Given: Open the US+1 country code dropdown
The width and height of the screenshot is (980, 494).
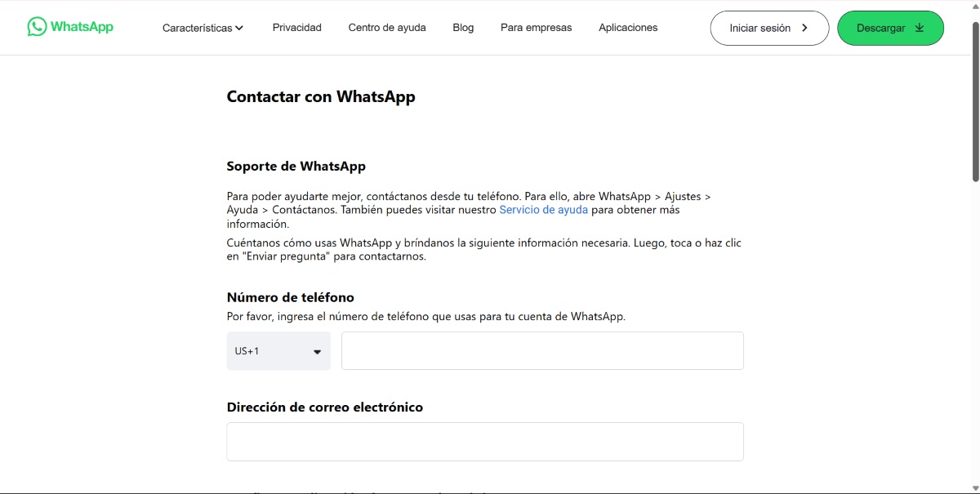Looking at the screenshot, I should click(278, 351).
